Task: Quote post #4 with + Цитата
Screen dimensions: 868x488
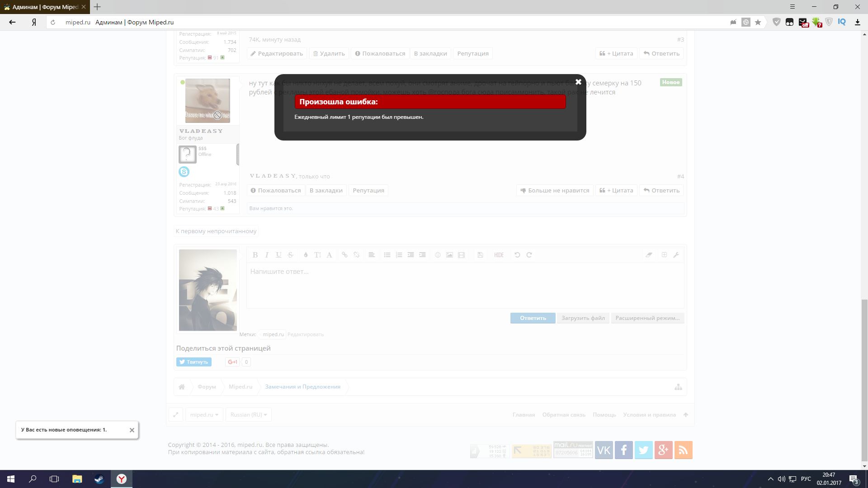Action: coord(616,190)
